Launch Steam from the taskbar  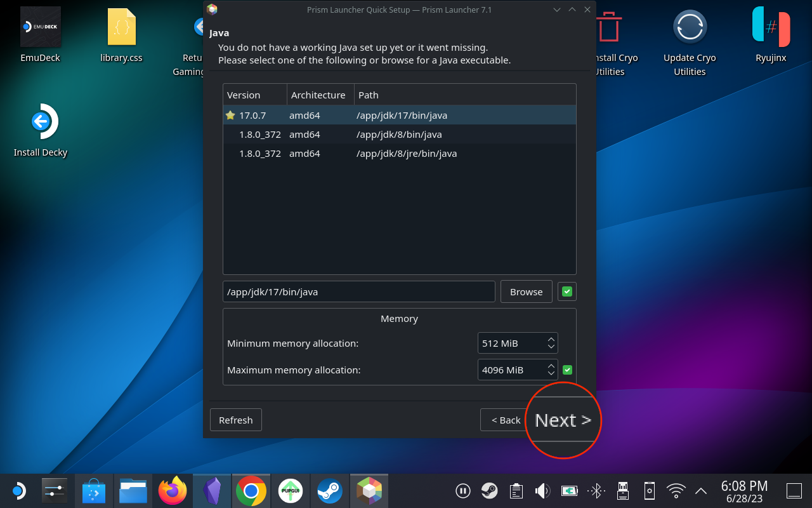coord(329,490)
